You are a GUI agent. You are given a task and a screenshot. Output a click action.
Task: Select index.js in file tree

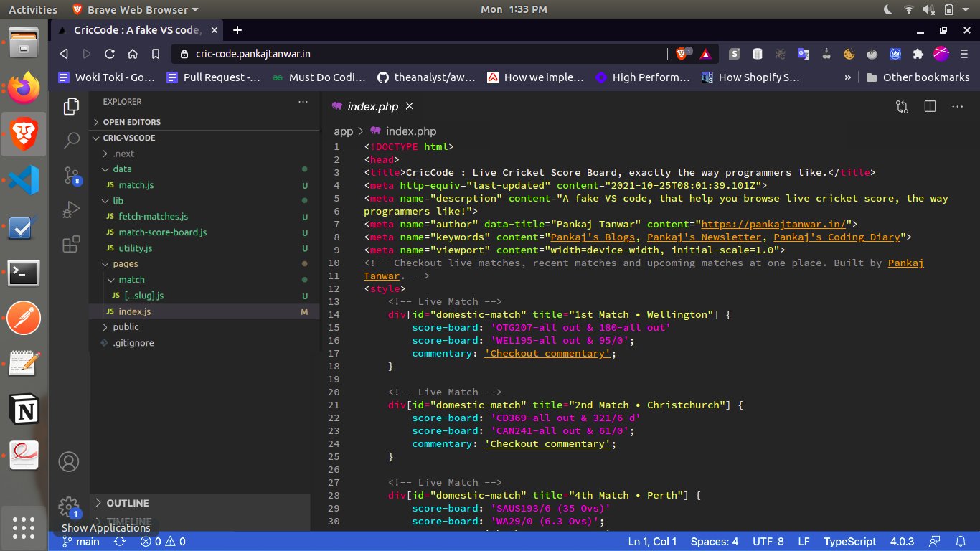135,311
